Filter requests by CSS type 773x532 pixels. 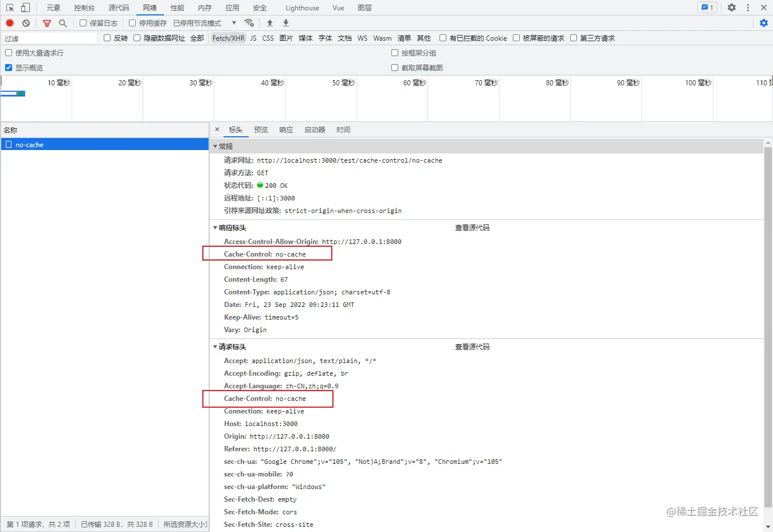268,38
